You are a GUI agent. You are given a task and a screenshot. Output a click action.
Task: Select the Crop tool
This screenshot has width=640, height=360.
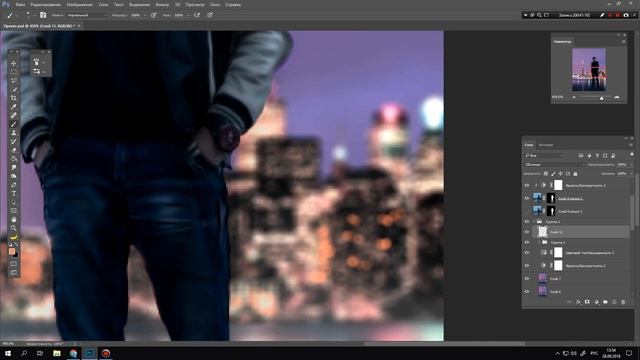pos(13,98)
